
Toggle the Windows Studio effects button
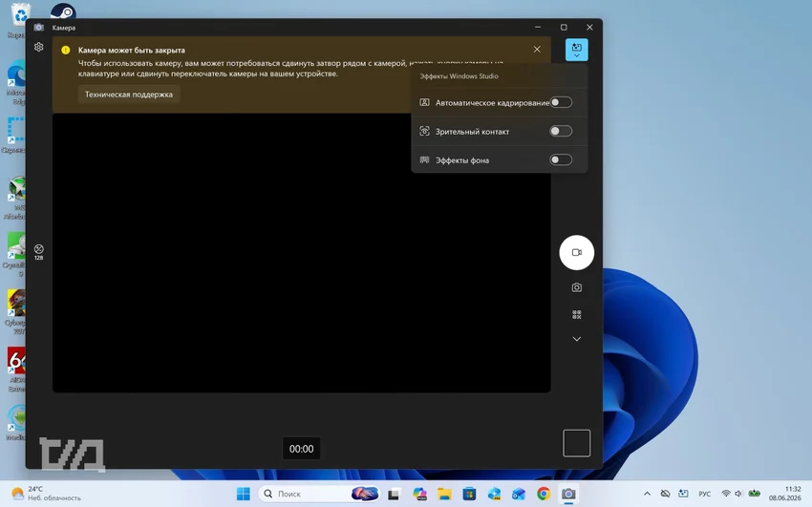[x=576, y=50]
